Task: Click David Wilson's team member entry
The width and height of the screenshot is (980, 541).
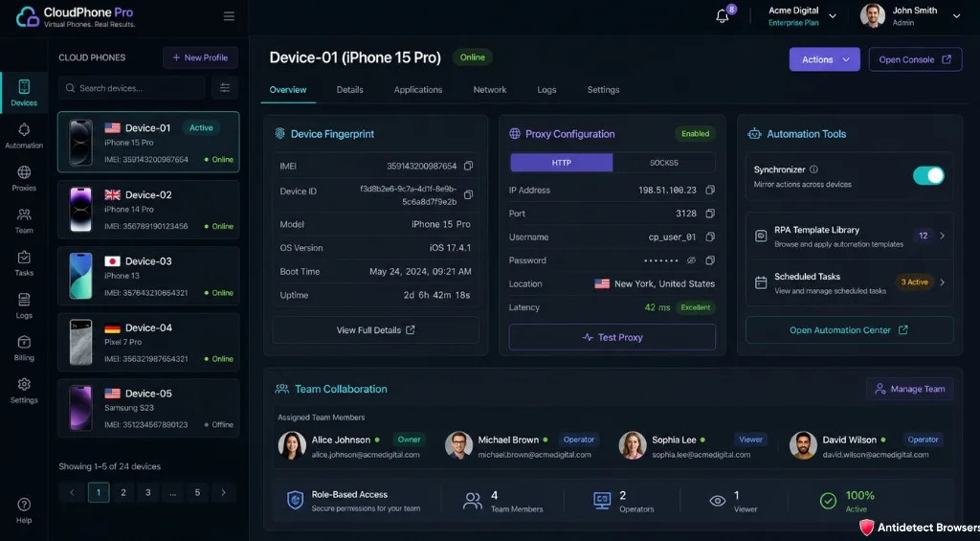Action: click(866, 446)
